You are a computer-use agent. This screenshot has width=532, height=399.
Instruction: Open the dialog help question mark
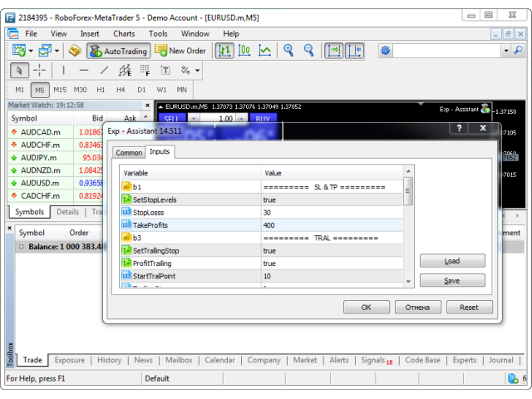pos(459,128)
